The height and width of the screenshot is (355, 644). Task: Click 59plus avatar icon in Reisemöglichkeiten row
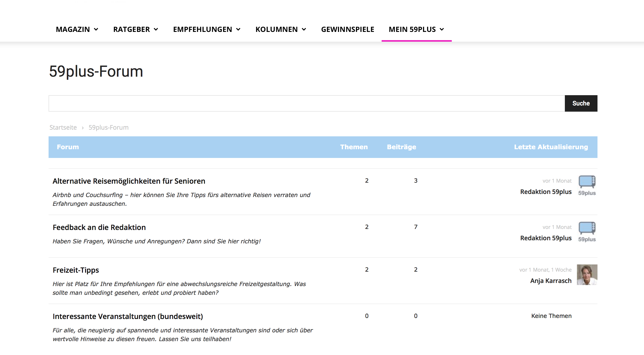click(x=587, y=185)
